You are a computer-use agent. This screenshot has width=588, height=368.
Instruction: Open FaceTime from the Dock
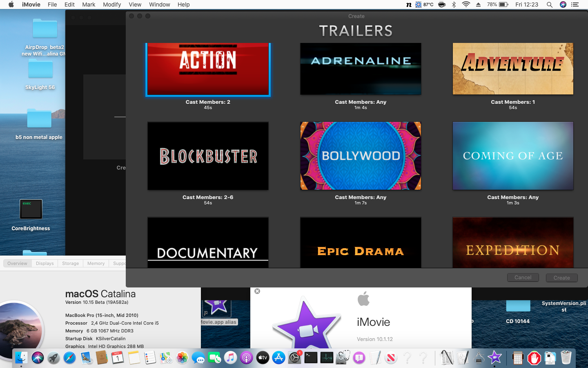point(214,358)
